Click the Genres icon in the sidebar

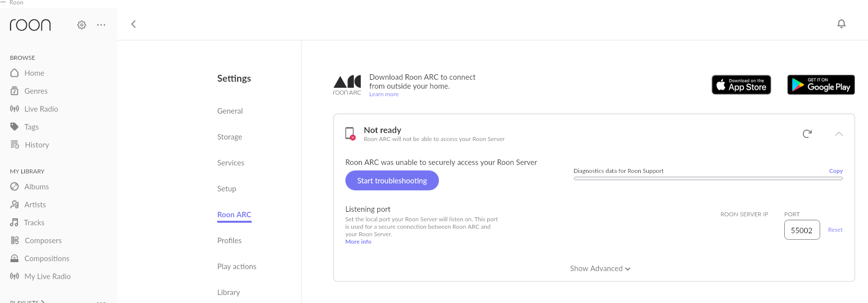click(x=15, y=91)
